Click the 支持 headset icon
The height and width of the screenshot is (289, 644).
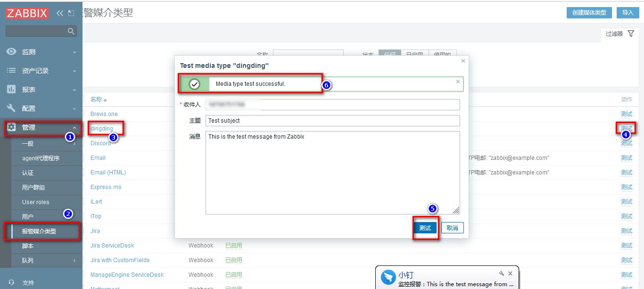click(x=11, y=282)
